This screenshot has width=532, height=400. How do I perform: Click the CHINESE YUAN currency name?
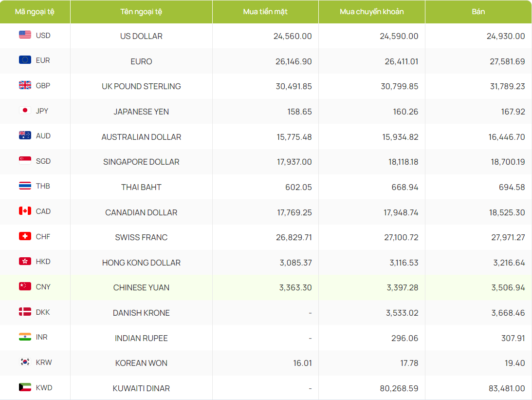tap(141, 287)
